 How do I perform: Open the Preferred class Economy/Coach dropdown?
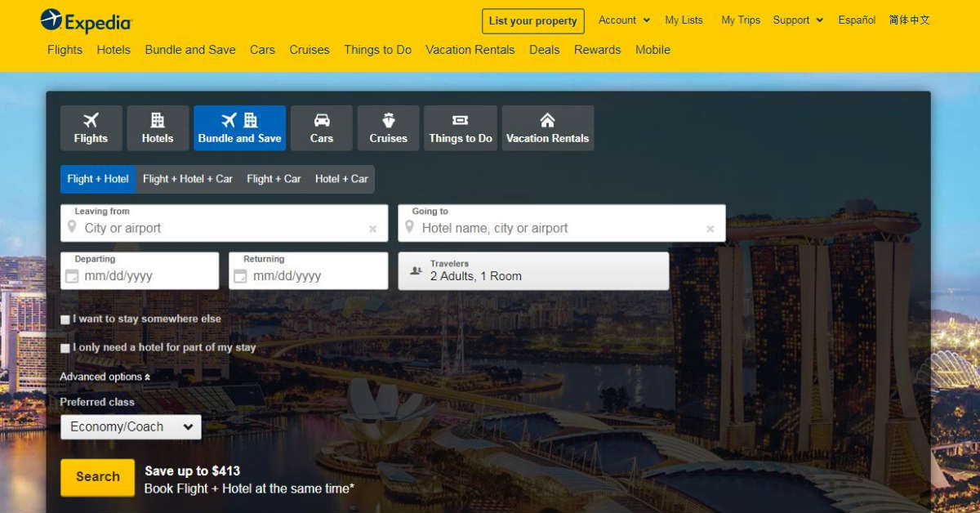coord(131,427)
